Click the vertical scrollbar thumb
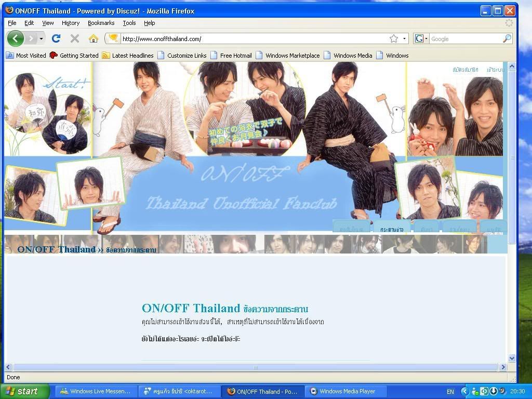Screen dimensions: 532x399 [x=512, y=157]
